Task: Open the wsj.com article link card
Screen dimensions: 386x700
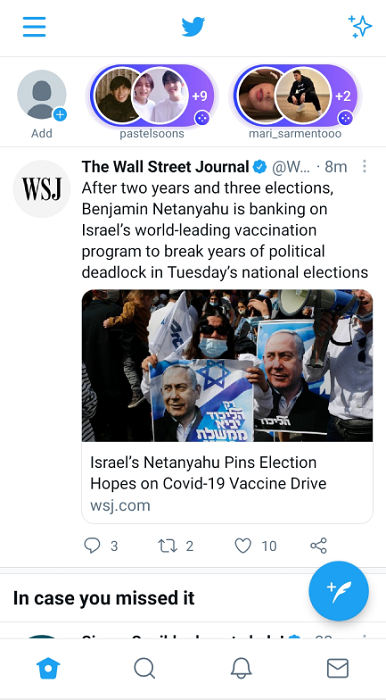Action: [227, 483]
